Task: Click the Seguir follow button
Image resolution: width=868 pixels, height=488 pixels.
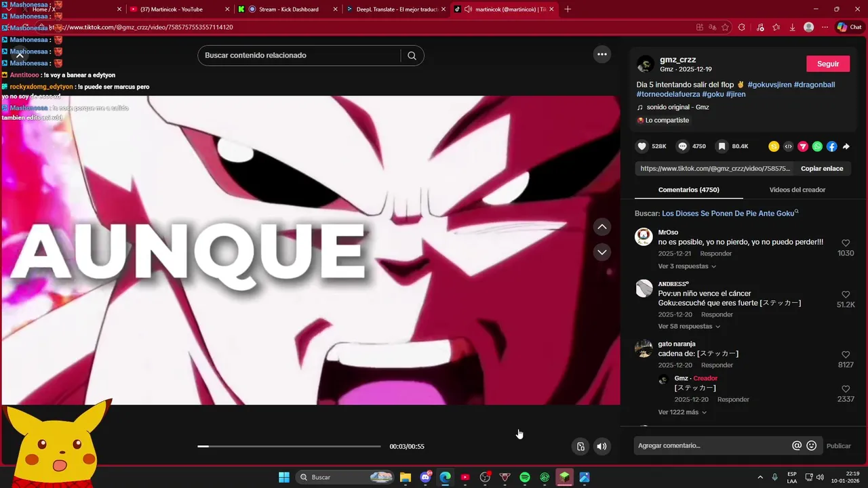Action: (x=828, y=64)
